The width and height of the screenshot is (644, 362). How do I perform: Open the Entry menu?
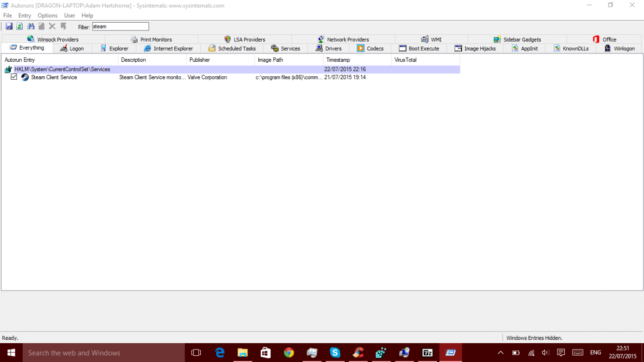point(25,15)
